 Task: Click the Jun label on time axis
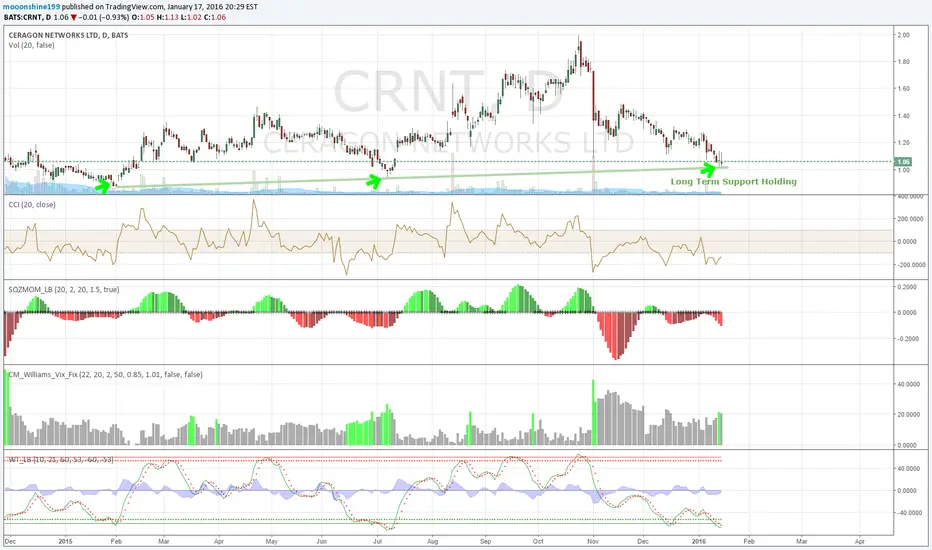click(x=322, y=542)
